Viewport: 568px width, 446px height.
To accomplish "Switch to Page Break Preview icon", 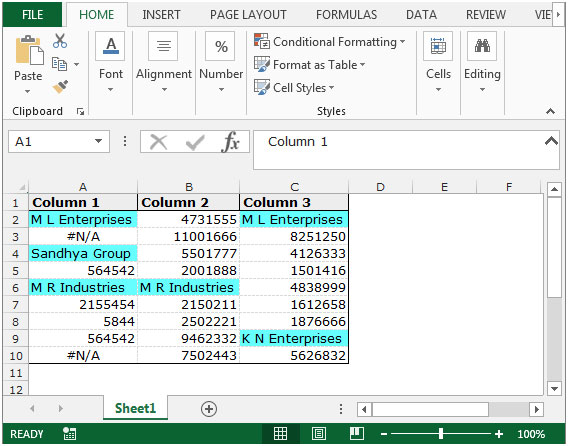I will pyautogui.click(x=357, y=433).
